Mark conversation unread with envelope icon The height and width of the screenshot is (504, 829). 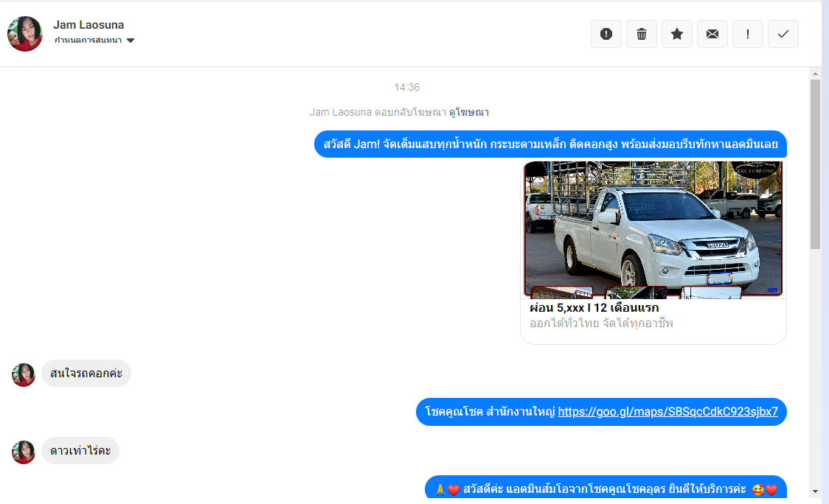(x=712, y=34)
